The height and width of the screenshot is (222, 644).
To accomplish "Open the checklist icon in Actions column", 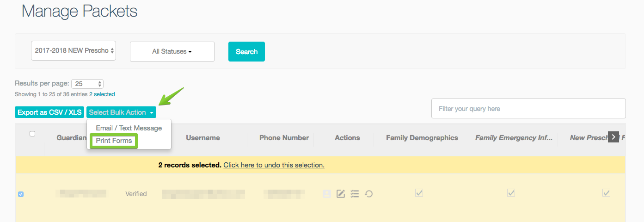I will coord(355,194).
